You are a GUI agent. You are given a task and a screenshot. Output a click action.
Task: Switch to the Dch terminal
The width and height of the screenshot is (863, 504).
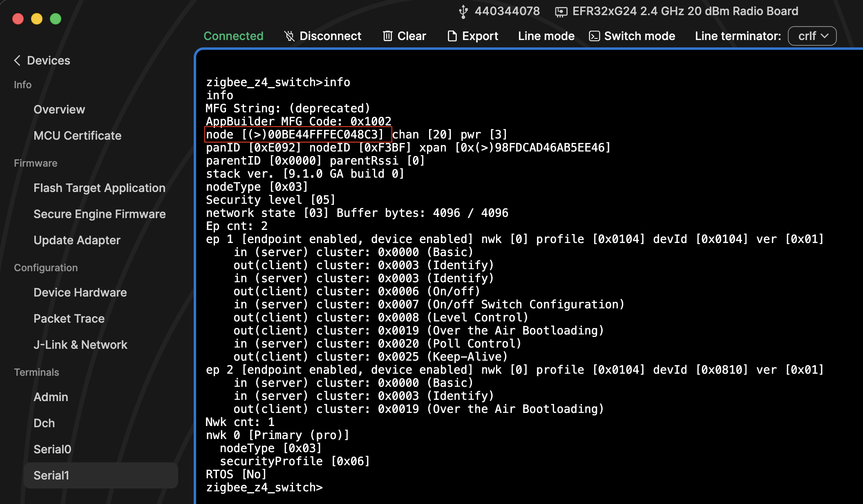coord(44,423)
